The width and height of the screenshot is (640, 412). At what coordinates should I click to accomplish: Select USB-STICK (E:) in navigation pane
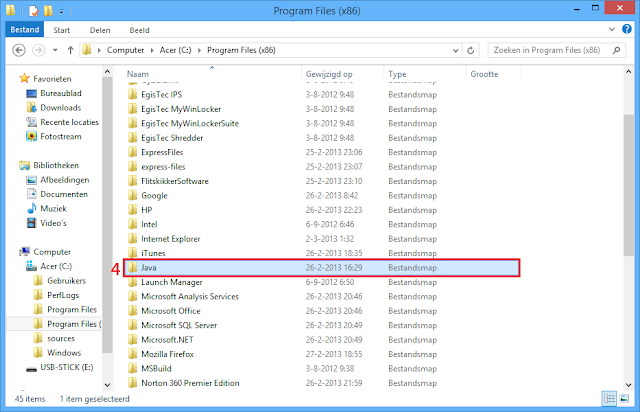click(x=67, y=367)
